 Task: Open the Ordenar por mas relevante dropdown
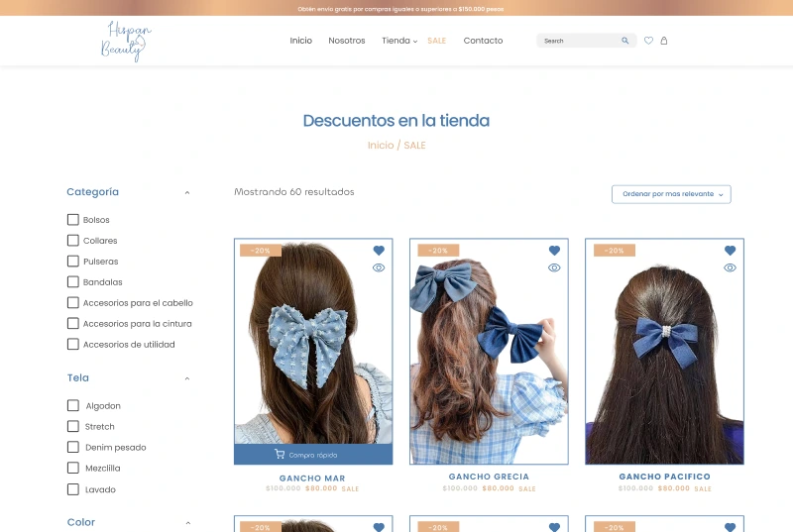(671, 194)
